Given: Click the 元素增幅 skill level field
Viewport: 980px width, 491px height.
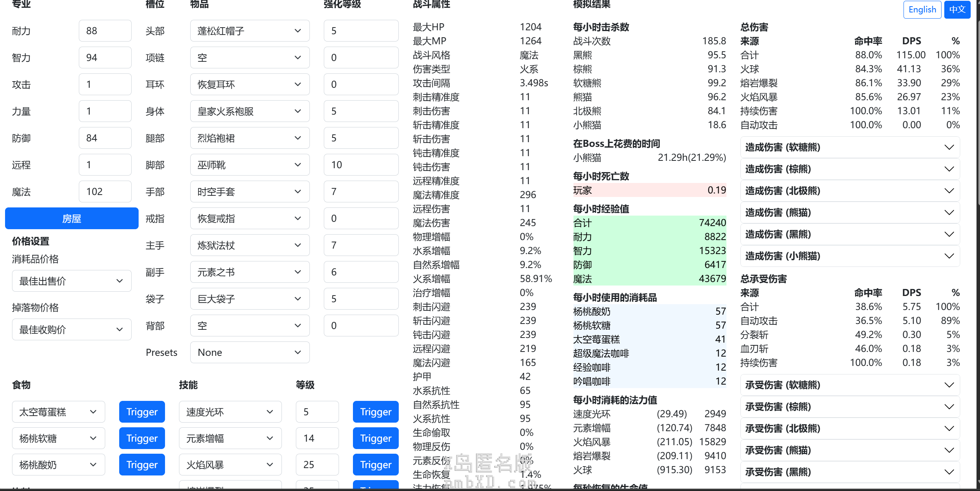Looking at the screenshot, I should tap(317, 438).
